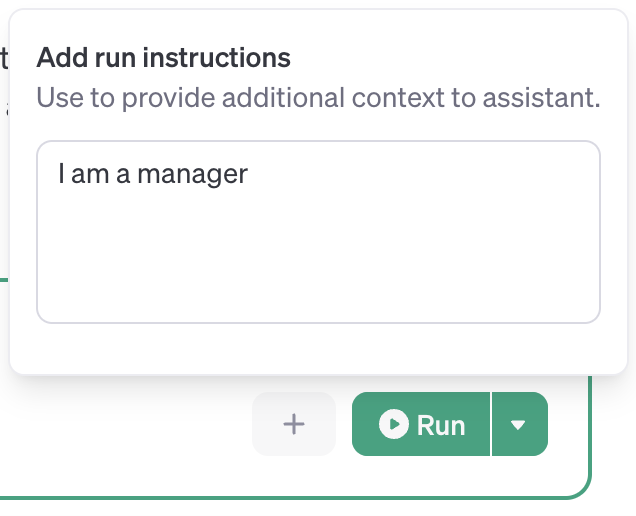The image size is (636, 516).
Task: Click the play icon inside the Run button
Action: [394, 425]
